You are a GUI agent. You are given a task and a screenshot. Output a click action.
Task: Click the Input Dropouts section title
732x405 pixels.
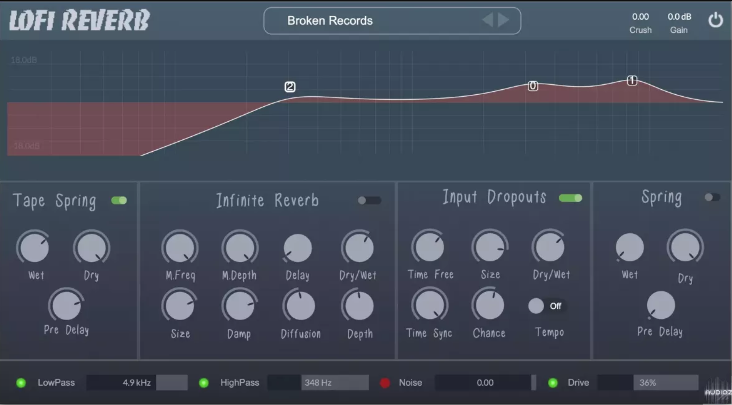tap(494, 197)
